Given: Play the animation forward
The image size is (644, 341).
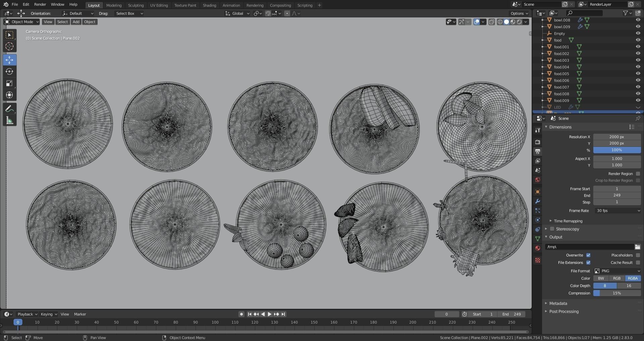Looking at the screenshot, I should point(270,314).
